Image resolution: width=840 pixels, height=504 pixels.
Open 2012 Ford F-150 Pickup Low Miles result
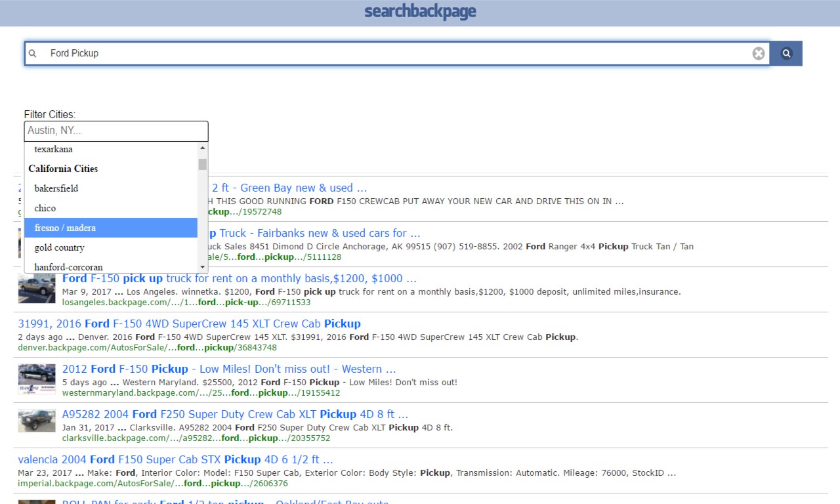coord(229,369)
